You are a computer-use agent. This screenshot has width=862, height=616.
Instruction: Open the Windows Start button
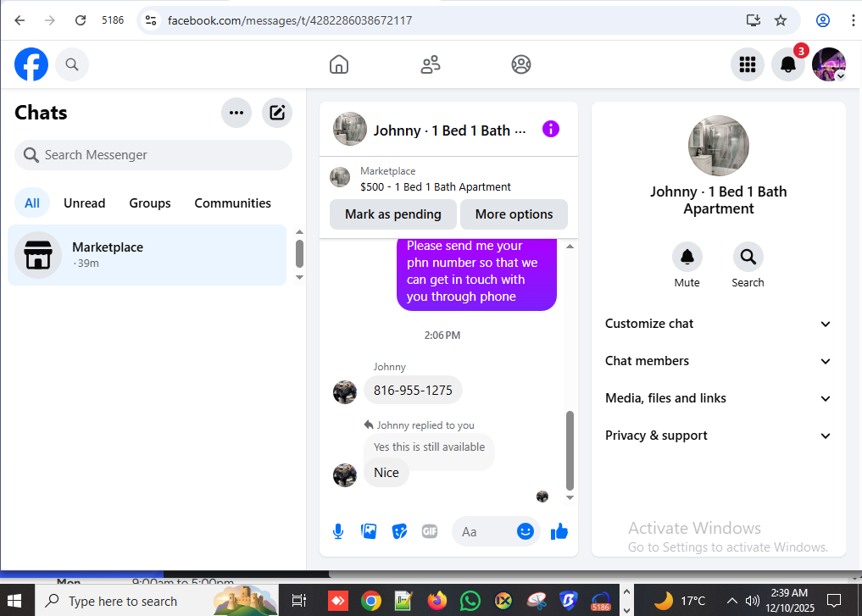[14, 601]
